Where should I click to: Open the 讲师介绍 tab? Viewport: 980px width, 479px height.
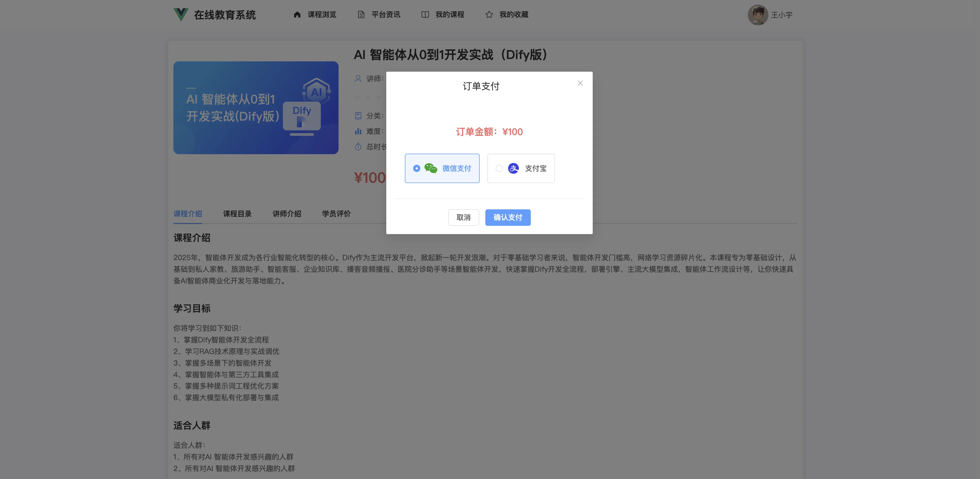coord(286,214)
